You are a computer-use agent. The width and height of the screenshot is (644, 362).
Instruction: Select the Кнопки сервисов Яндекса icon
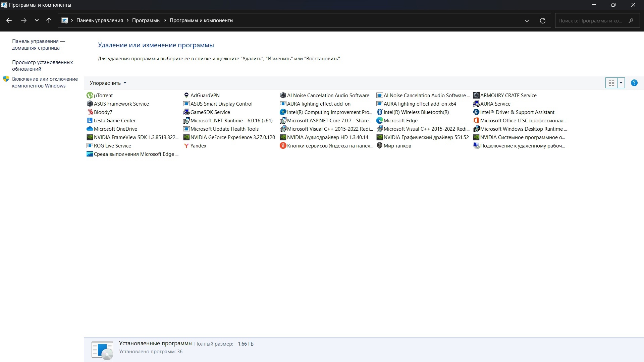[x=283, y=146]
